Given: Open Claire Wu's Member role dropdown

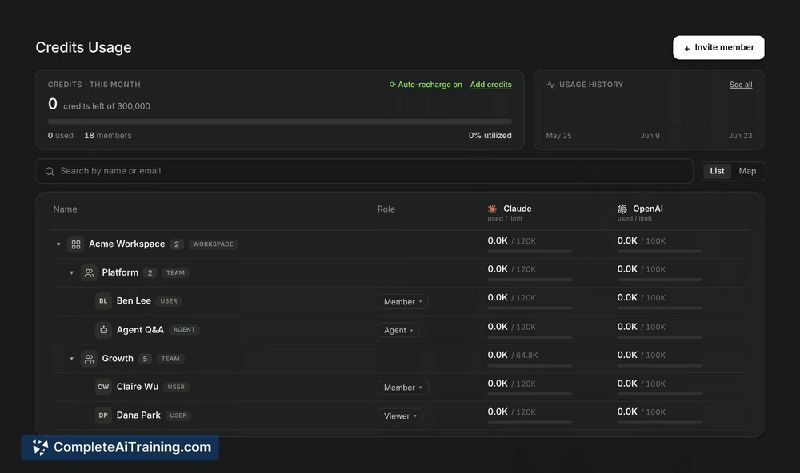Looking at the screenshot, I should click(403, 387).
